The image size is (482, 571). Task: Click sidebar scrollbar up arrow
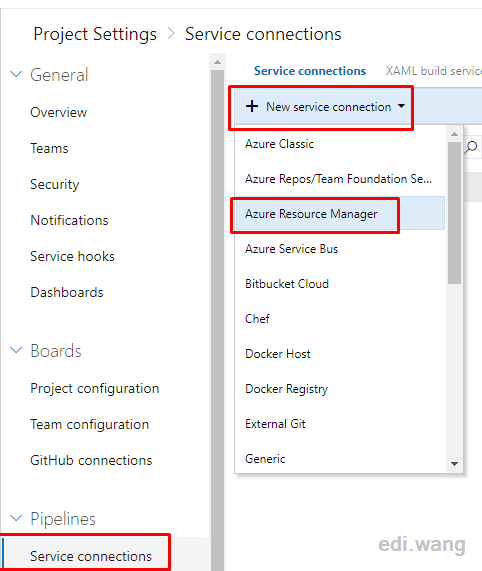tap(217, 62)
